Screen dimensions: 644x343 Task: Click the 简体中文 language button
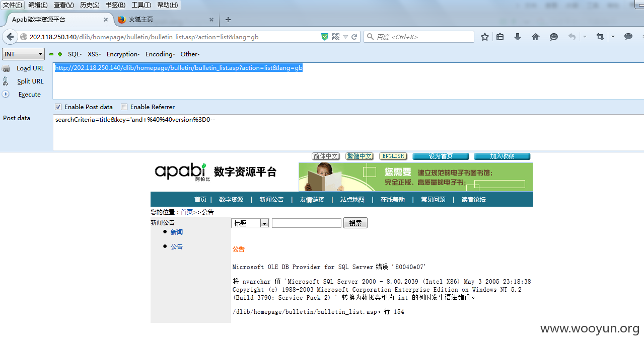tap(326, 156)
